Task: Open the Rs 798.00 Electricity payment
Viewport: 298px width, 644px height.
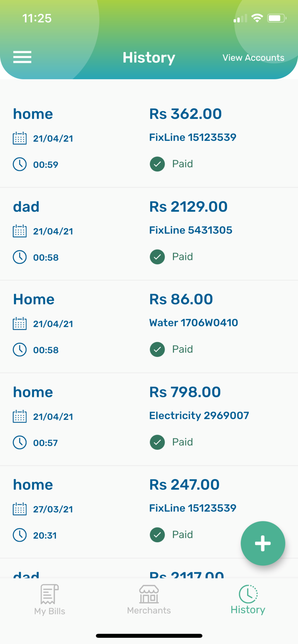Action: [149, 419]
